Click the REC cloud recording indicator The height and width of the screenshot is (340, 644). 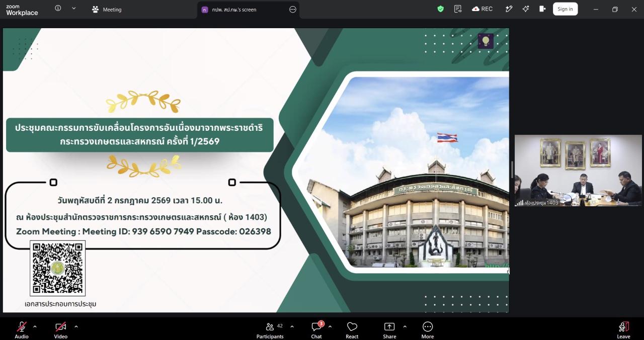pos(482,9)
